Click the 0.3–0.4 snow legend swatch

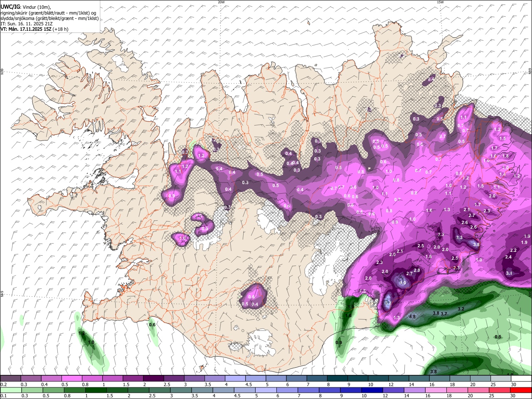pos(31,379)
